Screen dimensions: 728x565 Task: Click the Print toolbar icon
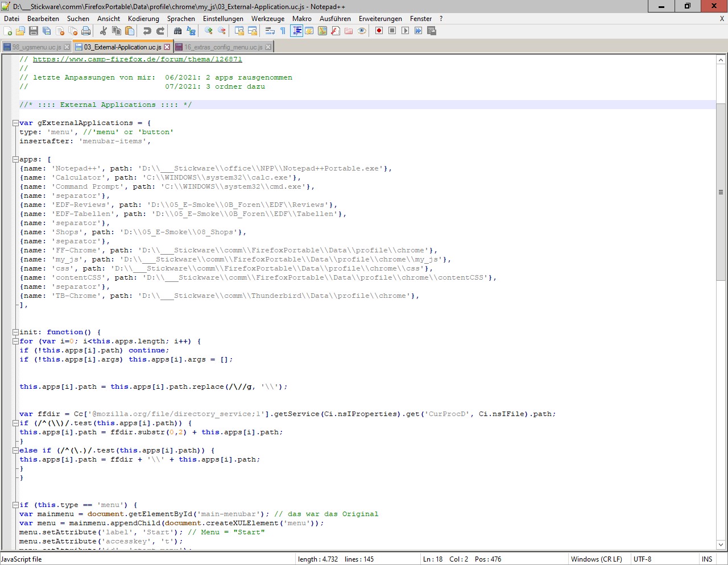pyautogui.click(x=86, y=31)
